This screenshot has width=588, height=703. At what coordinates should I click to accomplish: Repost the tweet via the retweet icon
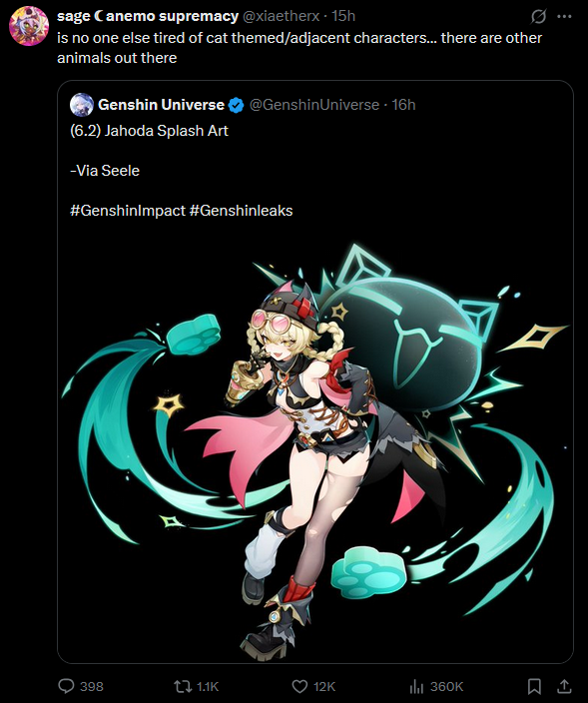pyautogui.click(x=183, y=686)
